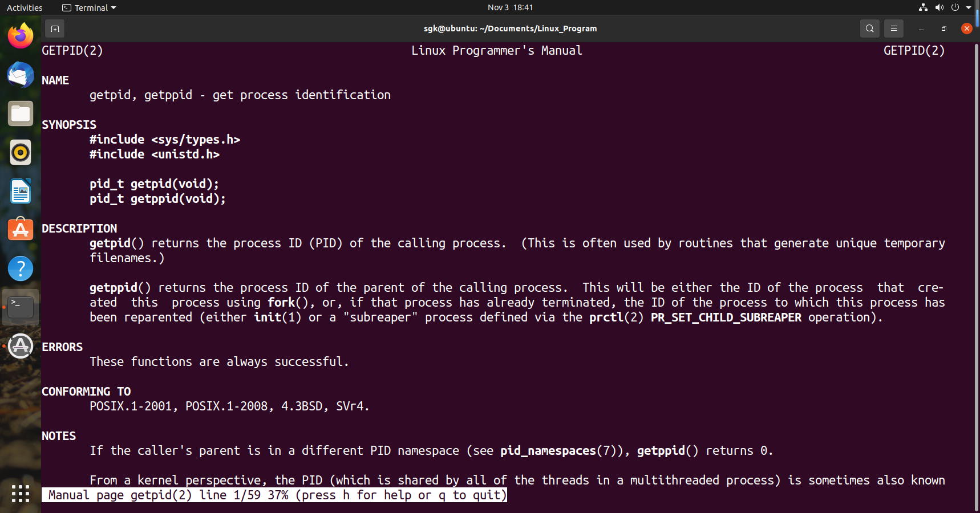Click the network status icon

tap(923, 7)
